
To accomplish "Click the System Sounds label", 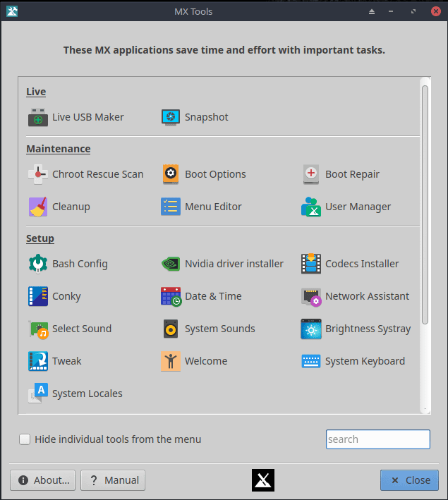I will 220,329.
